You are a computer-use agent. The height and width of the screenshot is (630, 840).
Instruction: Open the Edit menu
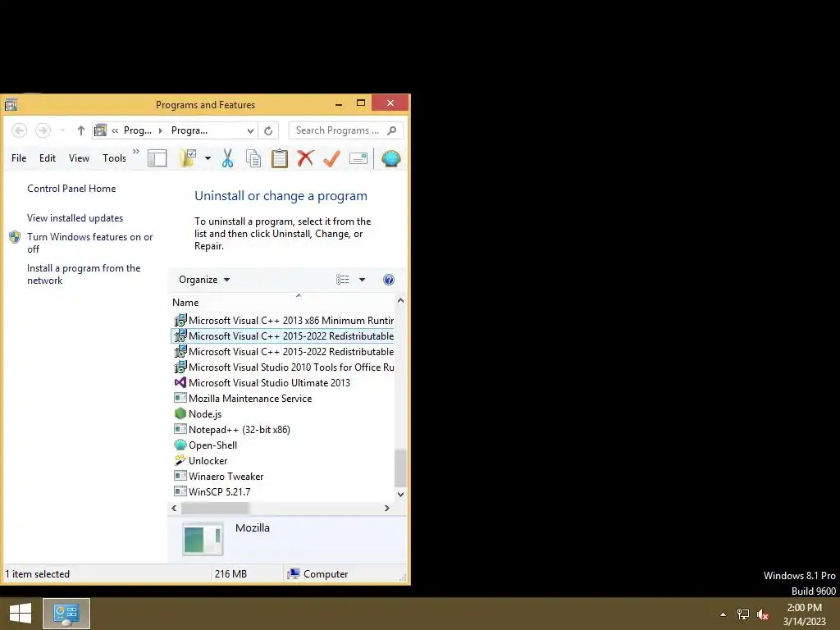coord(47,158)
